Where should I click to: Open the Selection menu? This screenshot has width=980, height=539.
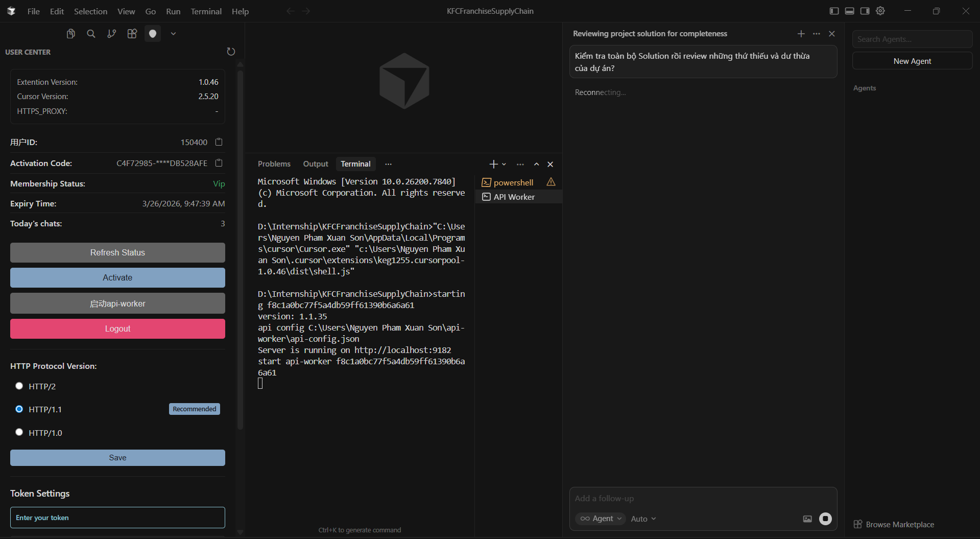[90, 11]
